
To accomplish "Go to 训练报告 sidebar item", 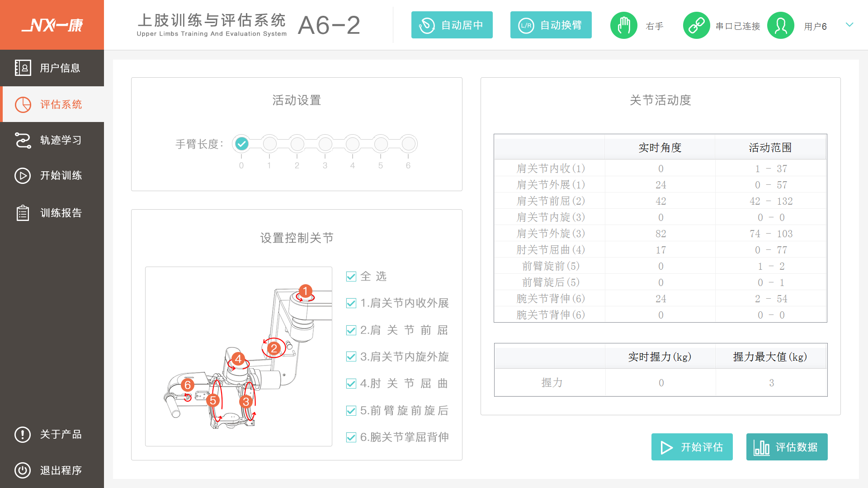I will [52, 213].
